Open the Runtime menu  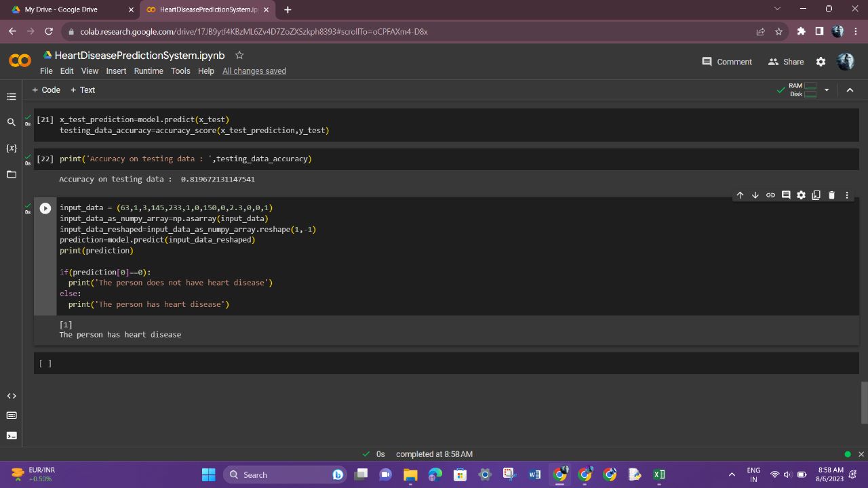tap(149, 71)
